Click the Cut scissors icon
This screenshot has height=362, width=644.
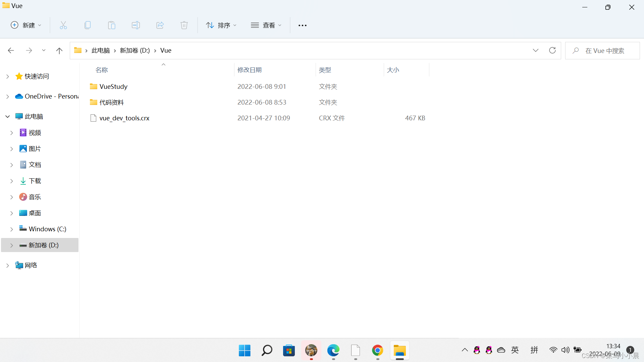63,25
